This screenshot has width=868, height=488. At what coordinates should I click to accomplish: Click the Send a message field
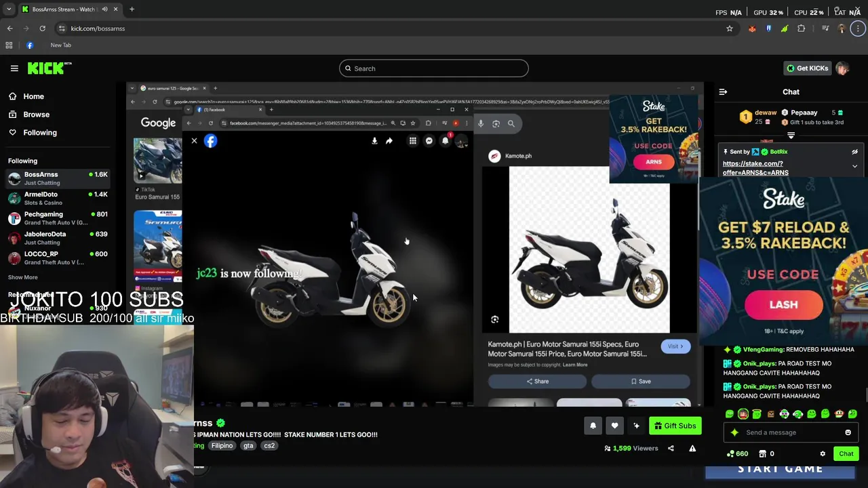coord(791,432)
